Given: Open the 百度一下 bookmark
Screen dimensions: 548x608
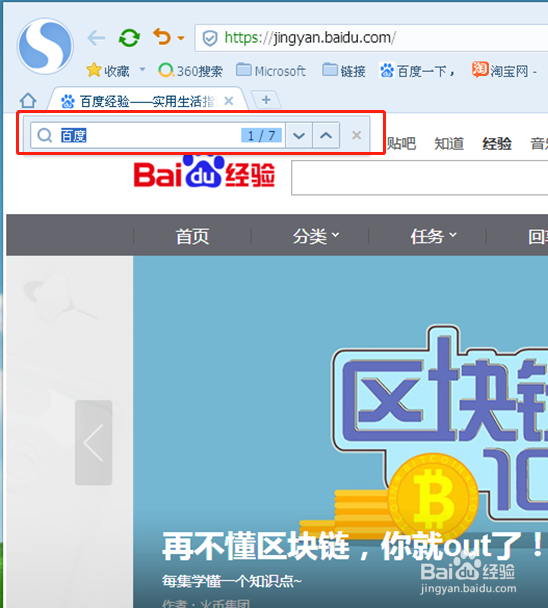Looking at the screenshot, I should coord(417,71).
